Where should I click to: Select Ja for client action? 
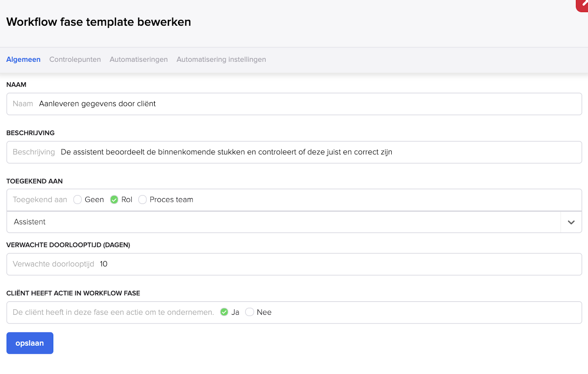click(x=224, y=312)
